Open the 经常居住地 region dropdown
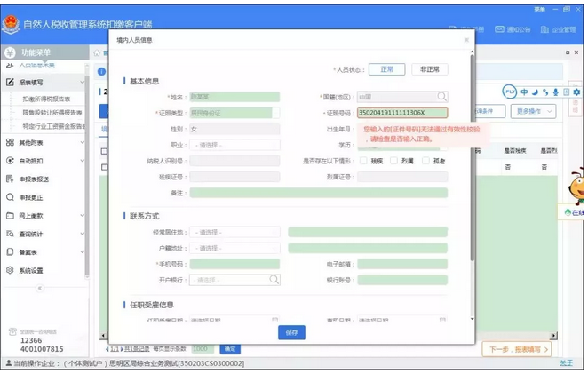 click(x=234, y=232)
